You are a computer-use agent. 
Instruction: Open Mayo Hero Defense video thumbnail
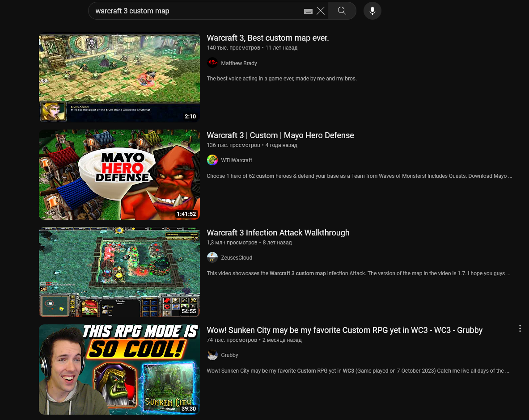(119, 175)
